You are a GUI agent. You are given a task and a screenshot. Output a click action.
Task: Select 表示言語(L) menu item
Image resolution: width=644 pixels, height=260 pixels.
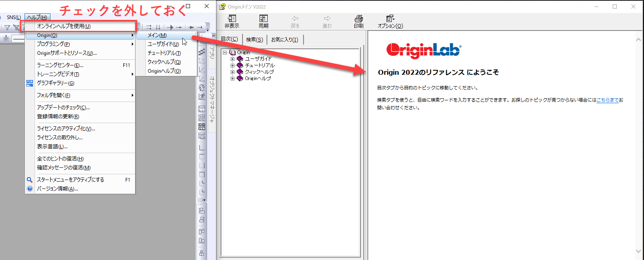[80, 146]
